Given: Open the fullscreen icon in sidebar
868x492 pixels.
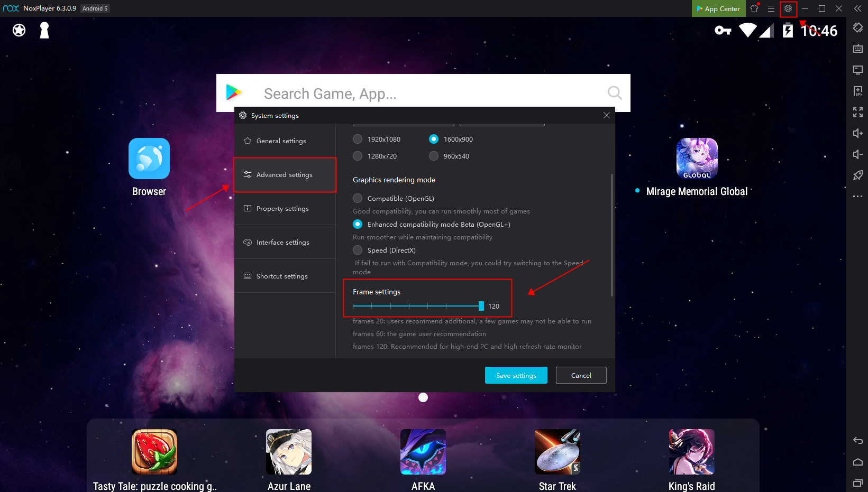Looking at the screenshot, I should tap(857, 112).
